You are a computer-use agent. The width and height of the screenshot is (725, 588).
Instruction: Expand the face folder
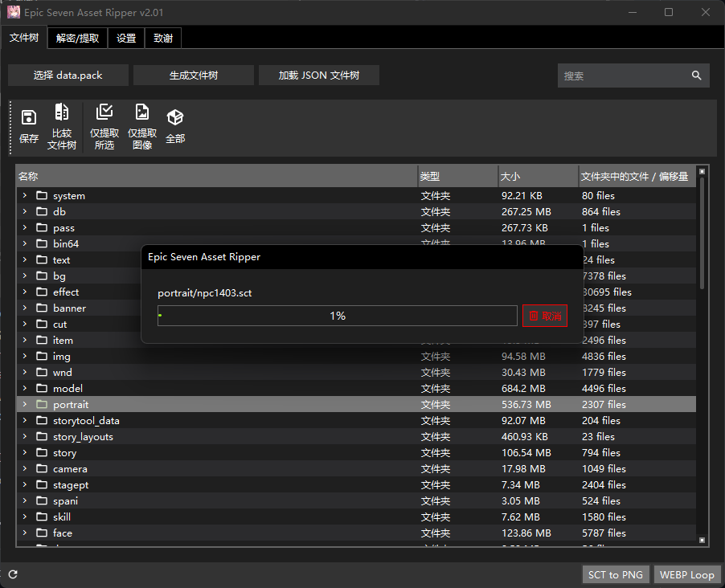point(24,533)
